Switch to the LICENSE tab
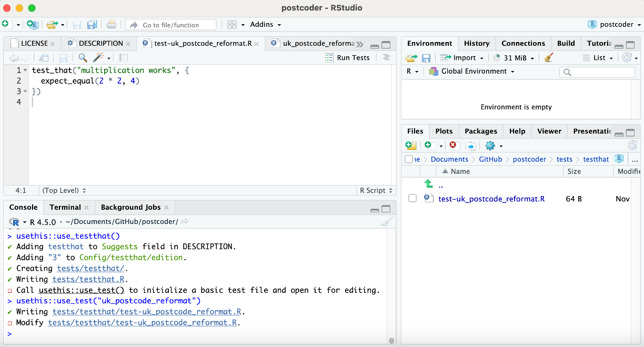 [34, 44]
